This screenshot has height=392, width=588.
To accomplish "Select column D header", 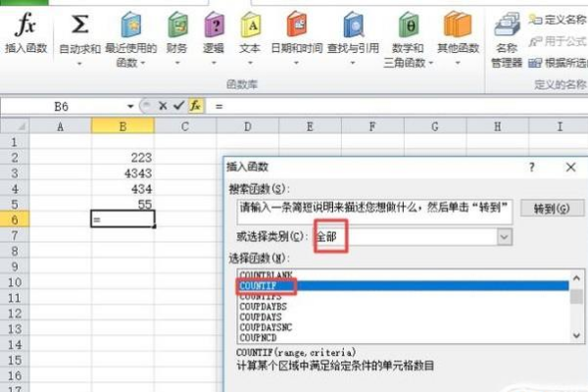I will tap(248, 126).
